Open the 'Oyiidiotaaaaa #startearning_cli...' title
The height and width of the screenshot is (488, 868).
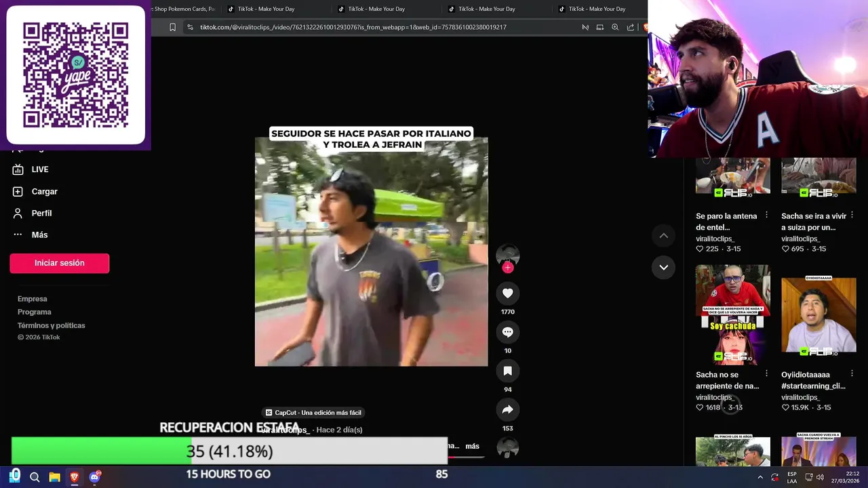(813, 380)
